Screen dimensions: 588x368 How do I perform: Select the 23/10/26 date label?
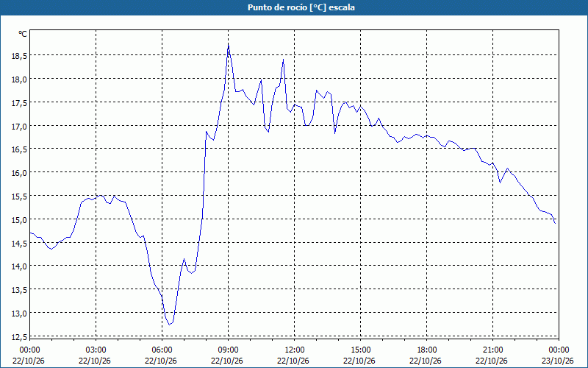[558, 361]
